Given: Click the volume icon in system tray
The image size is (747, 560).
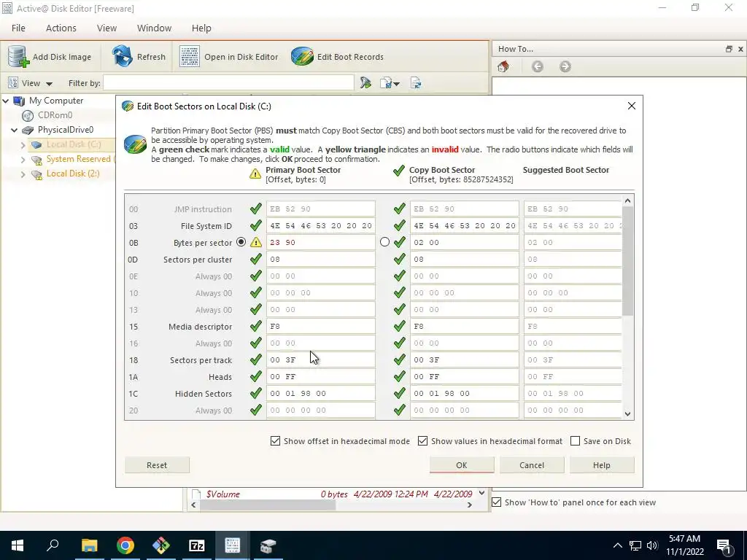Looking at the screenshot, I should click(x=652, y=545).
